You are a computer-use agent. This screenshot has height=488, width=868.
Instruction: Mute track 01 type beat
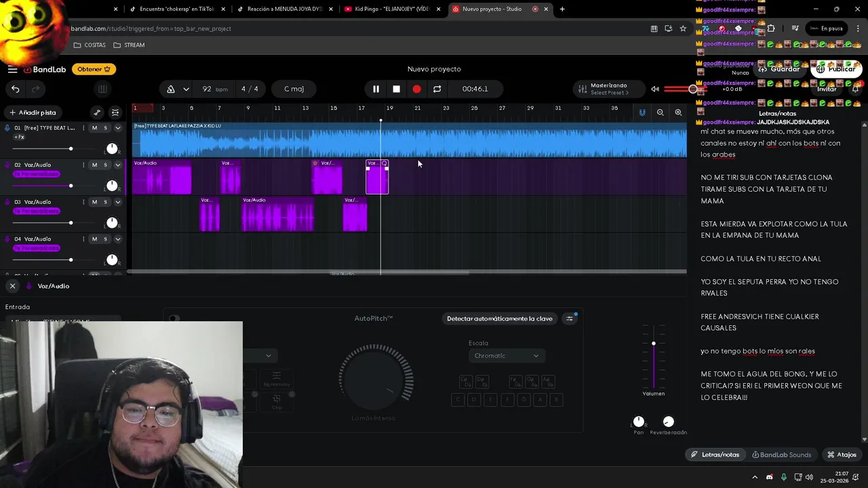coord(94,128)
